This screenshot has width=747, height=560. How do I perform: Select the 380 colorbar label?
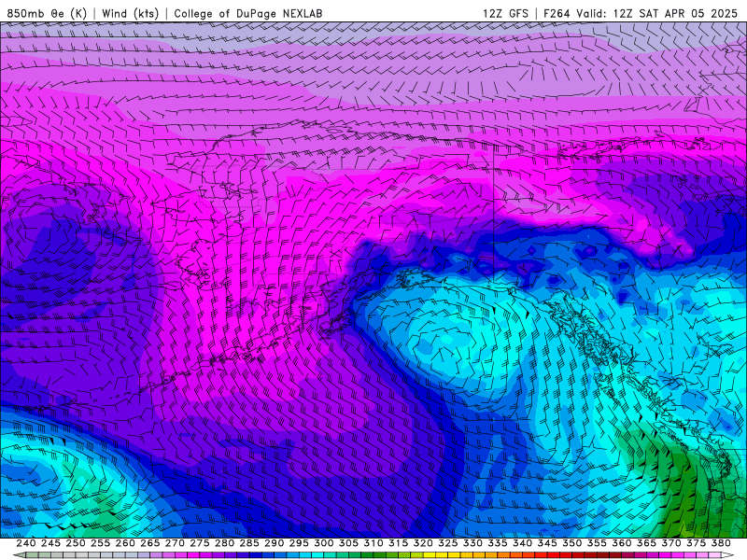coord(721,543)
